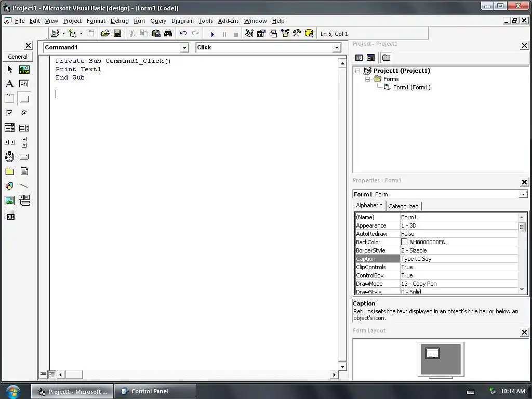Open the Data View Window toolbar icon
This screenshot has height=399, width=532.
309,33
